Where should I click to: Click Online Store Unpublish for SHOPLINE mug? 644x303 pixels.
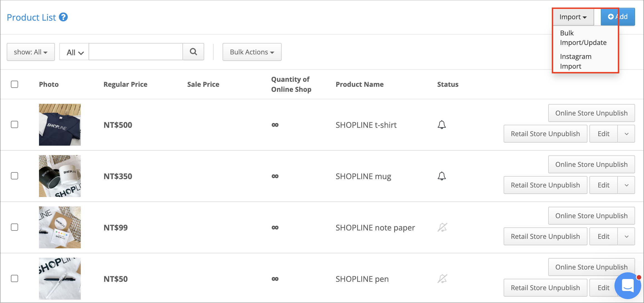(591, 164)
